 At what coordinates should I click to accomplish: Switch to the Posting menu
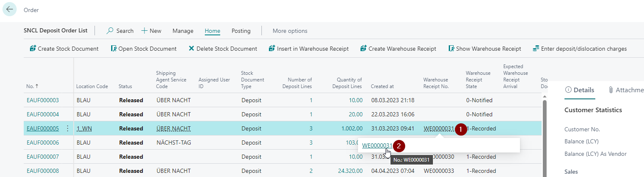pos(241,31)
